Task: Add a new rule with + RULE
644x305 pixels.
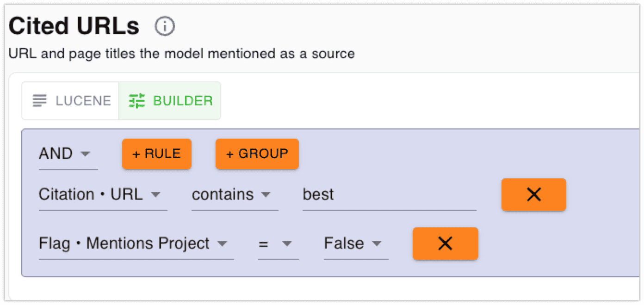Action: coord(156,154)
